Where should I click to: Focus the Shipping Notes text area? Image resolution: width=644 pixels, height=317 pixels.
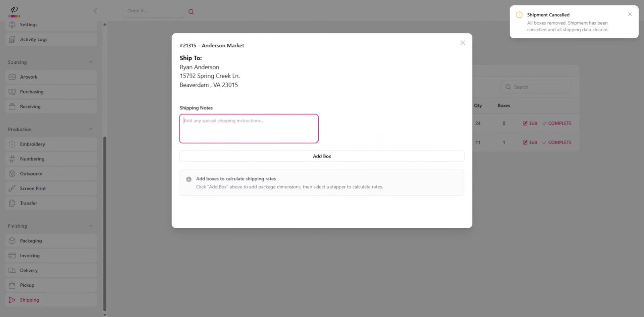249,129
